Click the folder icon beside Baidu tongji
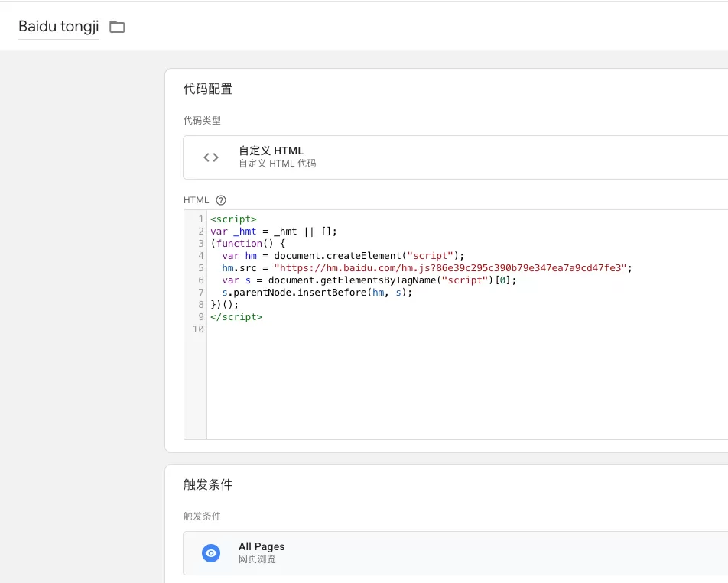The height and width of the screenshot is (583, 728). (117, 27)
